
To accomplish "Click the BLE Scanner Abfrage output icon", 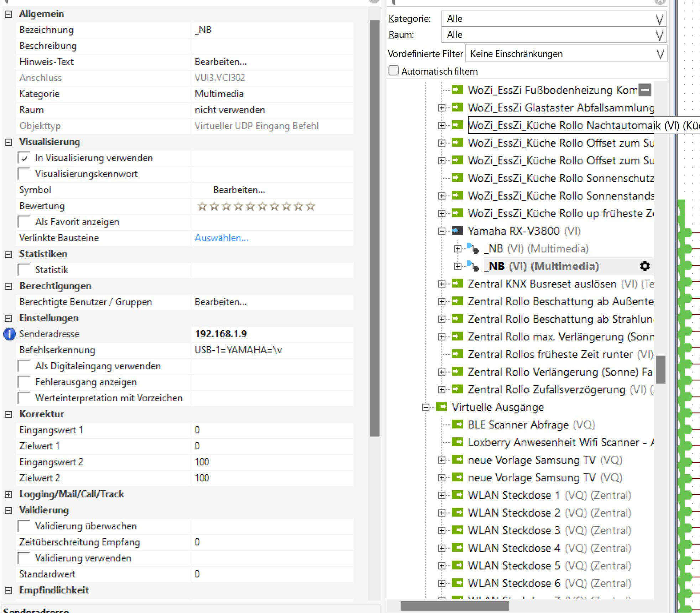I will click(458, 424).
